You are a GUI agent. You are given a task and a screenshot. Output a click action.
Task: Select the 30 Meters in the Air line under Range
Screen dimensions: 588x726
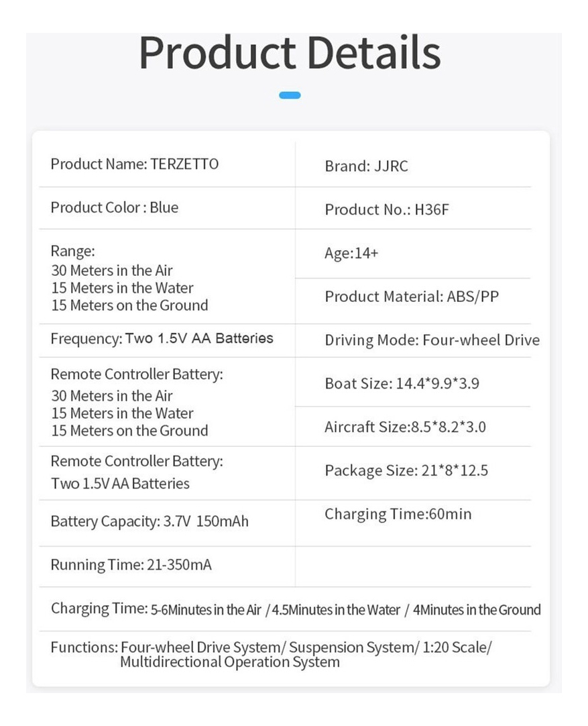click(112, 270)
